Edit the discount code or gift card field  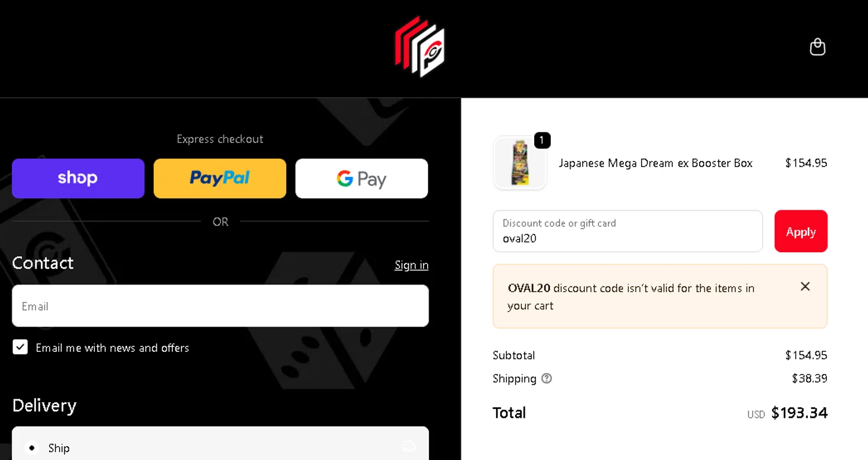628,231
